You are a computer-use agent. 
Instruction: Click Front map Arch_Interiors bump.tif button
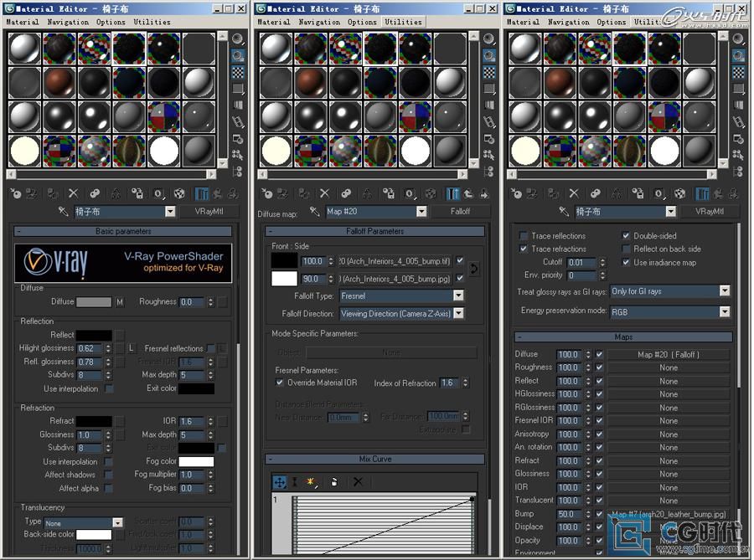click(395, 261)
